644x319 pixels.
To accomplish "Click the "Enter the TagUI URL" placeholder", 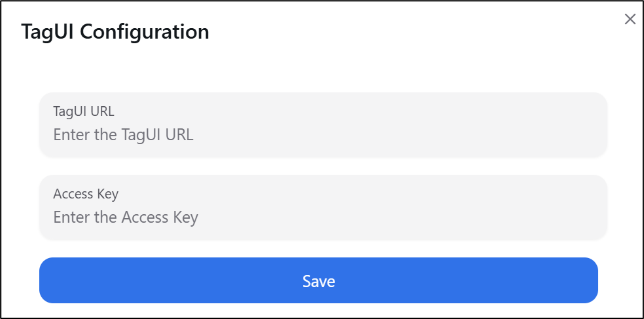I will tap(123, 135).
